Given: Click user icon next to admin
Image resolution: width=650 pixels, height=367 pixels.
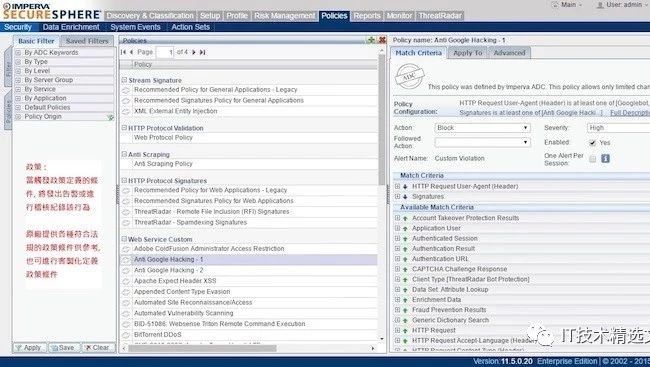Looking at the screenshot, I should [599, 5].
